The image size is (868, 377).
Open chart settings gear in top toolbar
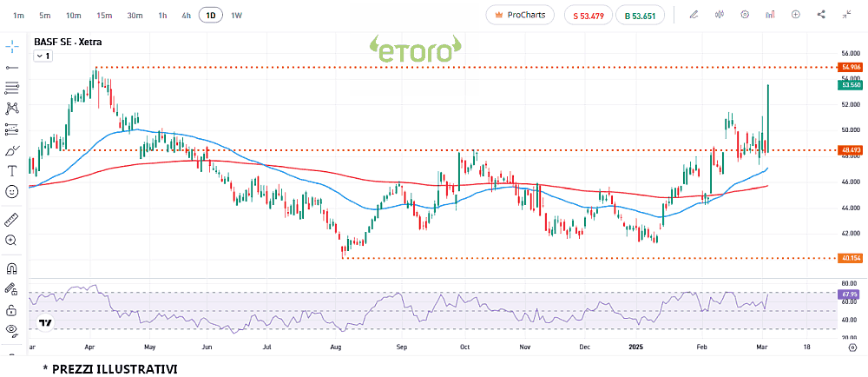tap(745, 15)
